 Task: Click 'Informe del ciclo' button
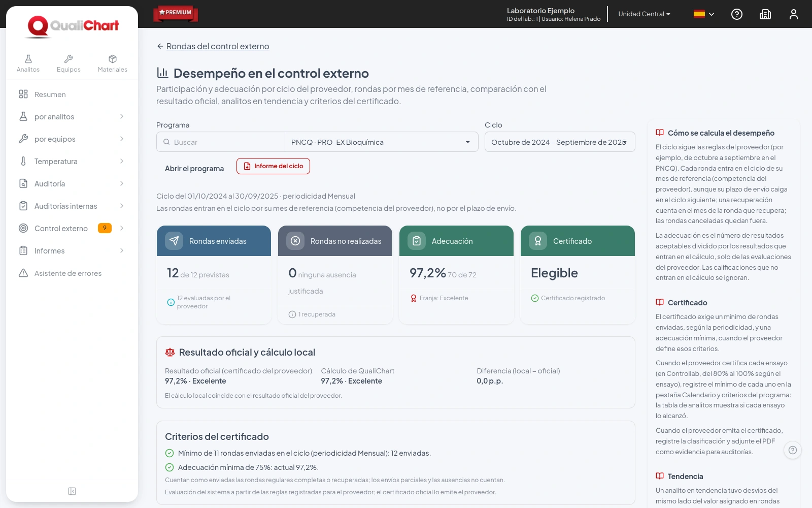[273, 166]
